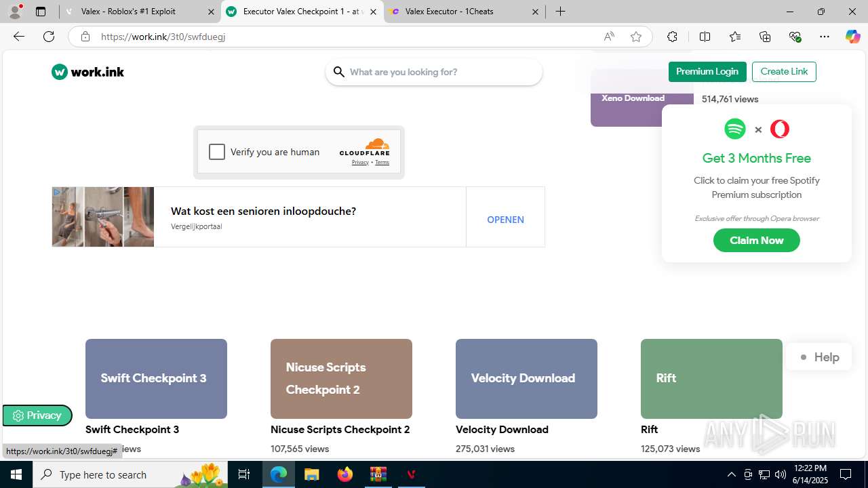
Task: Click the shower ad image
Action: (103, 217)
